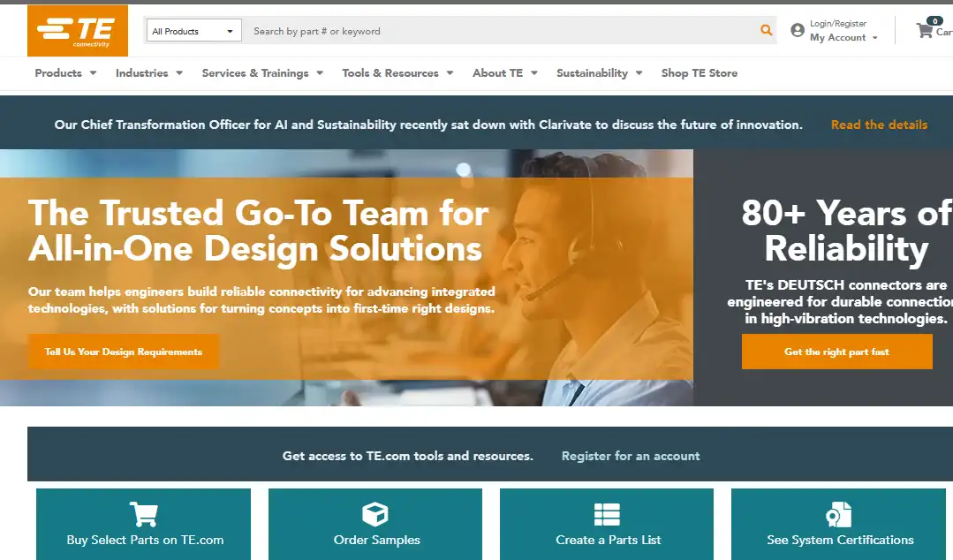The image size is (953, 560).
Task: Expand the Industries menu arrow
Action: 179,73
